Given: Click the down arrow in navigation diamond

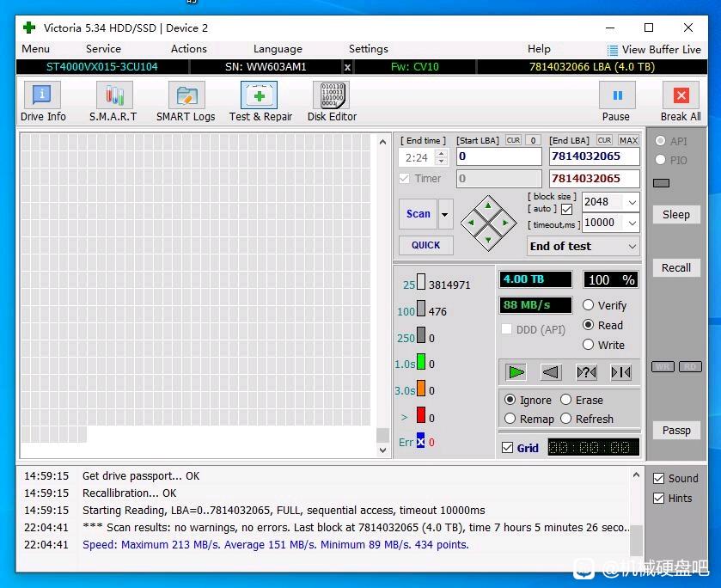Looking at the screenshot, I should click(488, 240).
